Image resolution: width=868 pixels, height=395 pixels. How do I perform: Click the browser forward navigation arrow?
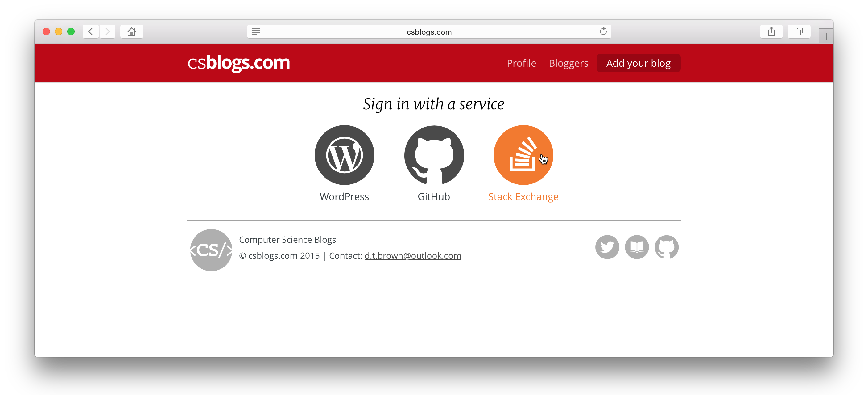point(108,32)
